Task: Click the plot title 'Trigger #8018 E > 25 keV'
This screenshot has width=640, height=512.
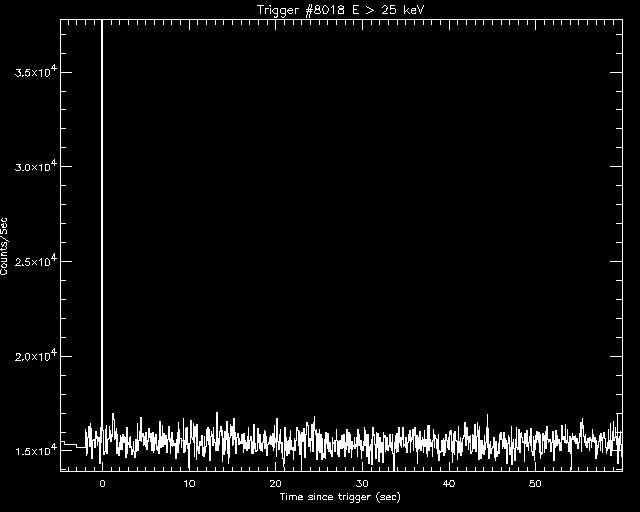Action: coord(341,10)
